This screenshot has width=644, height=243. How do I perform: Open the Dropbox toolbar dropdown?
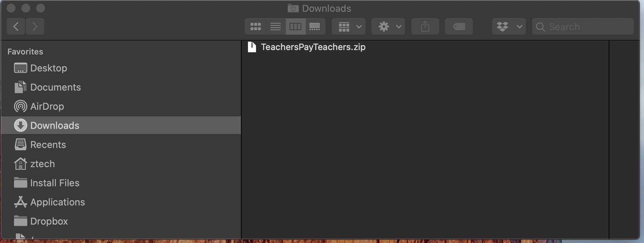509,27
